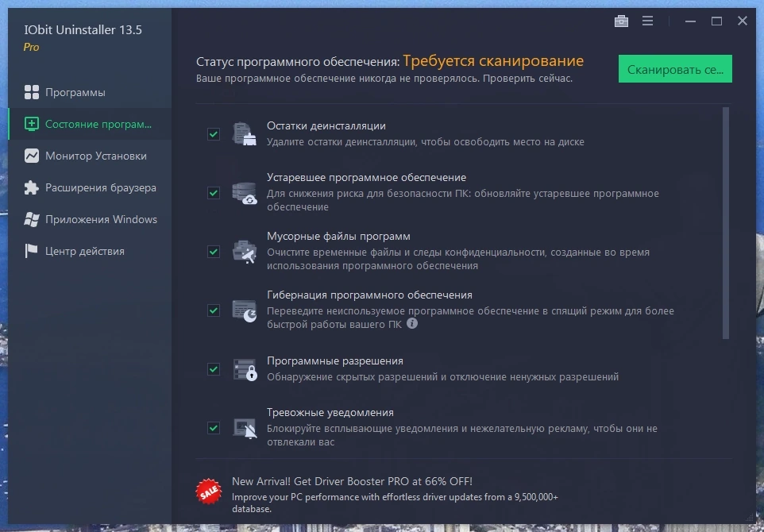
Task: Minimize the IObit Uninstaller window
Action: tap(690, 21)
